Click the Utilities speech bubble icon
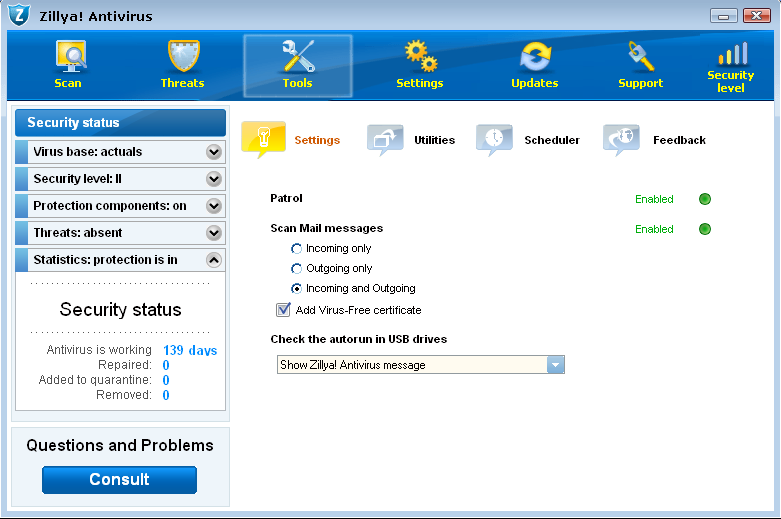 [x=385, y=139]
